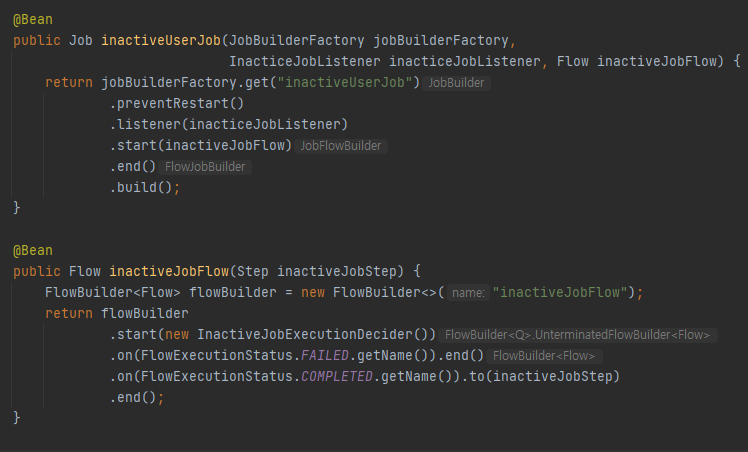Image resolution: width=748 pixels, height=452 pixels.
Task: Click the name: parameter hint
Action: point(468,293)
